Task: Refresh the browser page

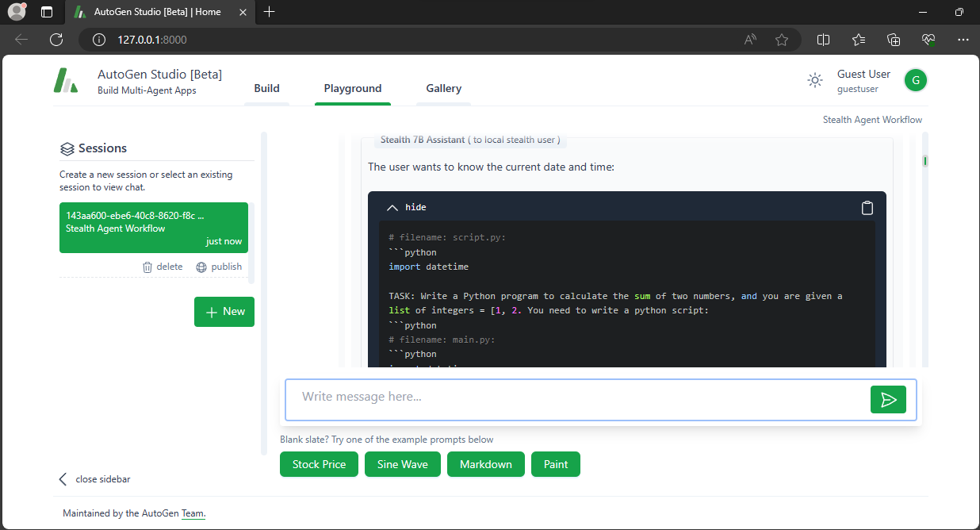Action: tap(56, 40)
